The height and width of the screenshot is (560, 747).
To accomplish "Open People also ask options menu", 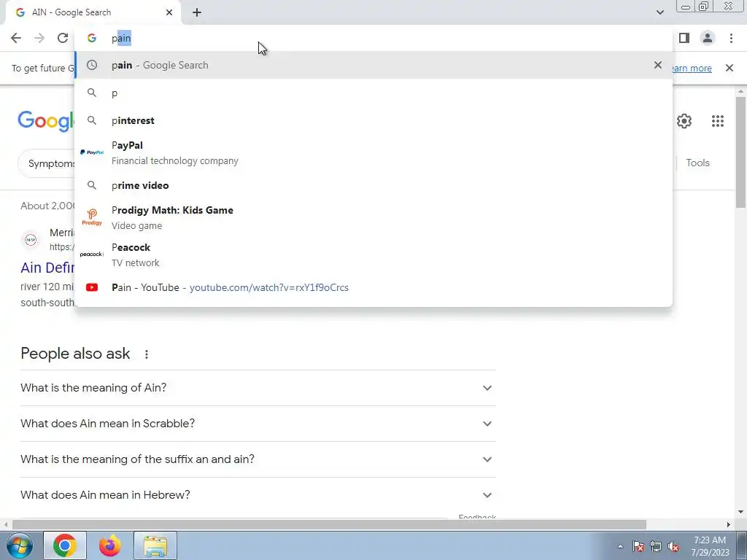I will (x=147, y=354).
